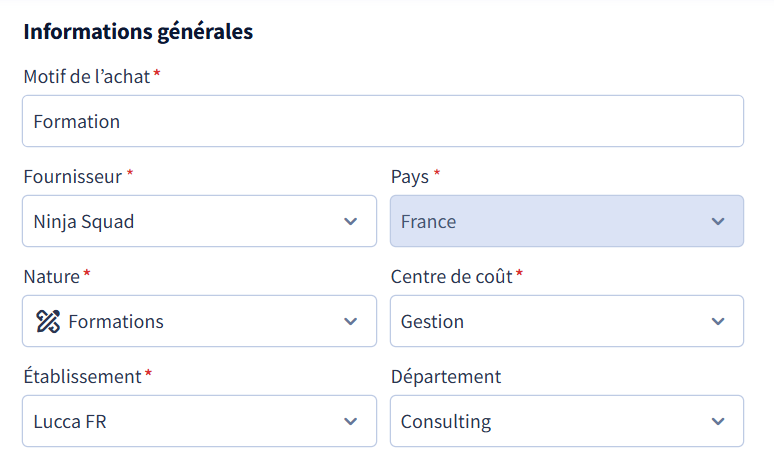Open the Consulting department dropdown
The height and width of the screenshot is (465, 774).
click(x=567, y=421)
